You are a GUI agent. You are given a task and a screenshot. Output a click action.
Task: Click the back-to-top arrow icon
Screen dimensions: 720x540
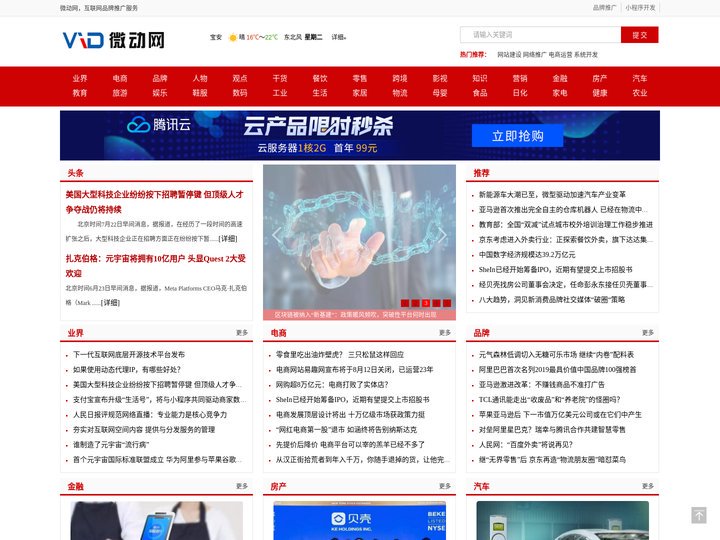tap(699, 515)
